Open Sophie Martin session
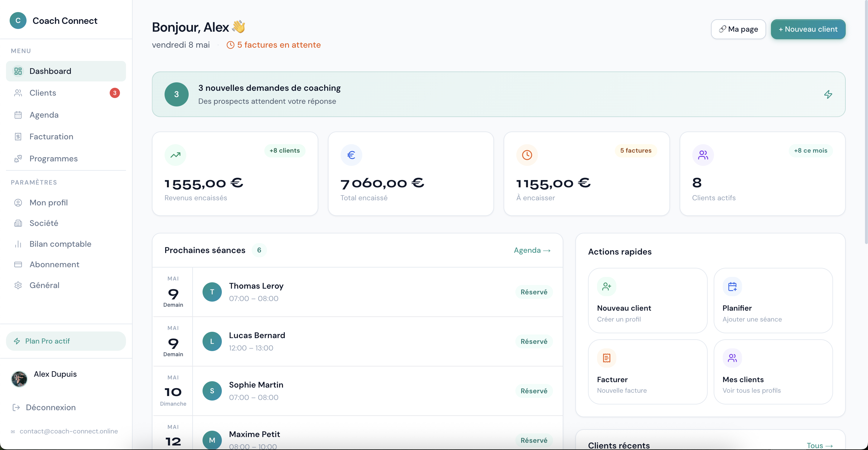The image size is (868, 450). coord(357,391)
